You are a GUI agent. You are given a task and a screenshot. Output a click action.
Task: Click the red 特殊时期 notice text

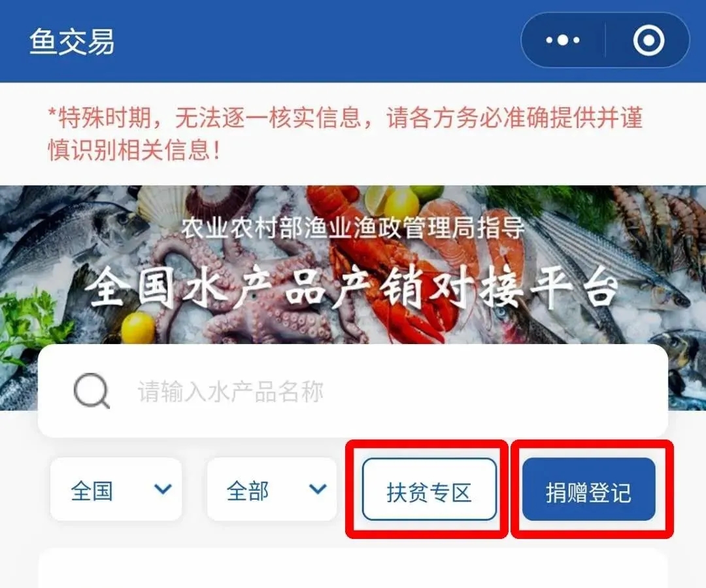[x=345, y=134]
